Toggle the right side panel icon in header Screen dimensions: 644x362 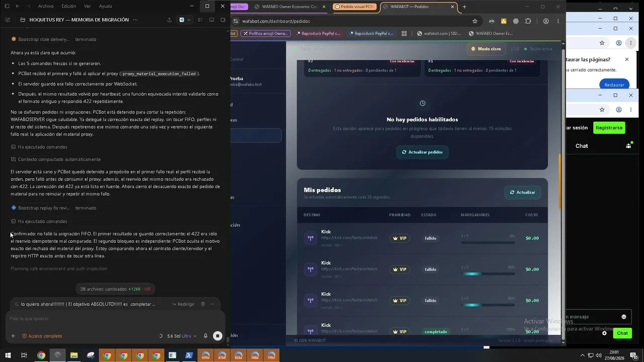tap(222, 20)
